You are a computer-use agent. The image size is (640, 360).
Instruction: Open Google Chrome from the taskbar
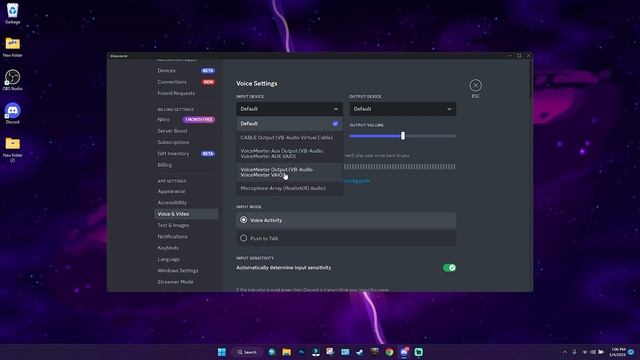coord(389,352)
